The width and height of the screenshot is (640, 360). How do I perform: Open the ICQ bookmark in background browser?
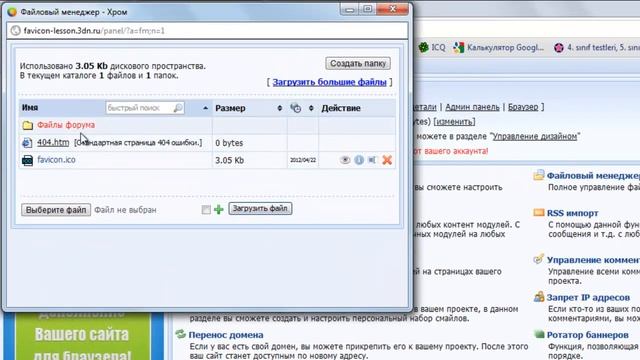(x=432, y=48)
